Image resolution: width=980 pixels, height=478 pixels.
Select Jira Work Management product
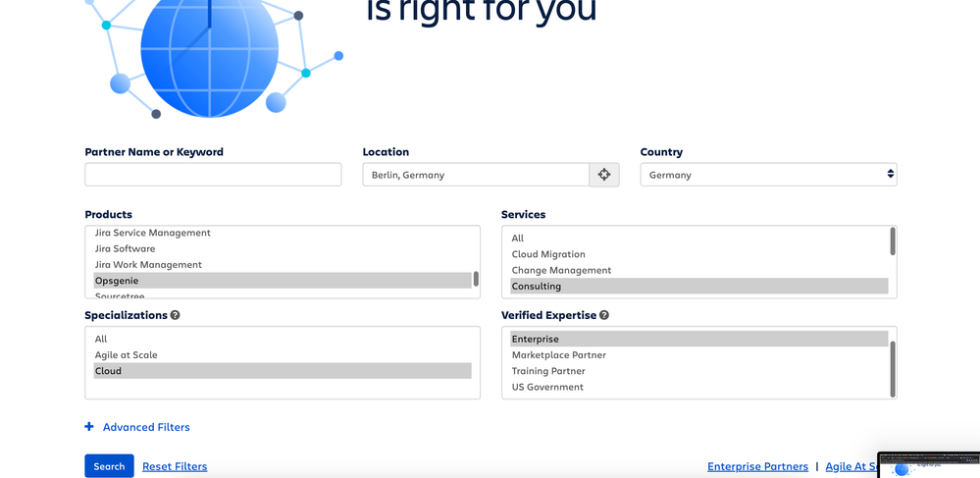point(283,265)
